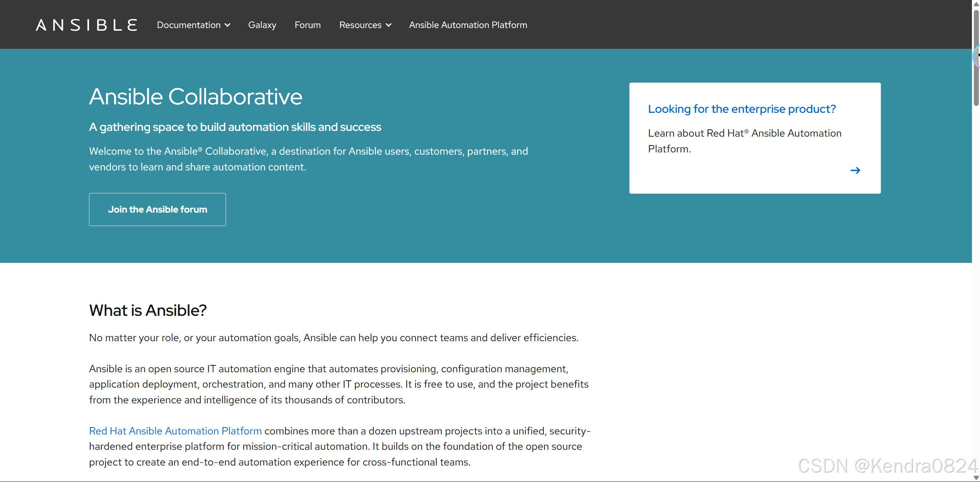The width and height of the screenshot is (980, 482).
Task: Click the 'Ansible Collaborative' title
Action: (196, 96)
